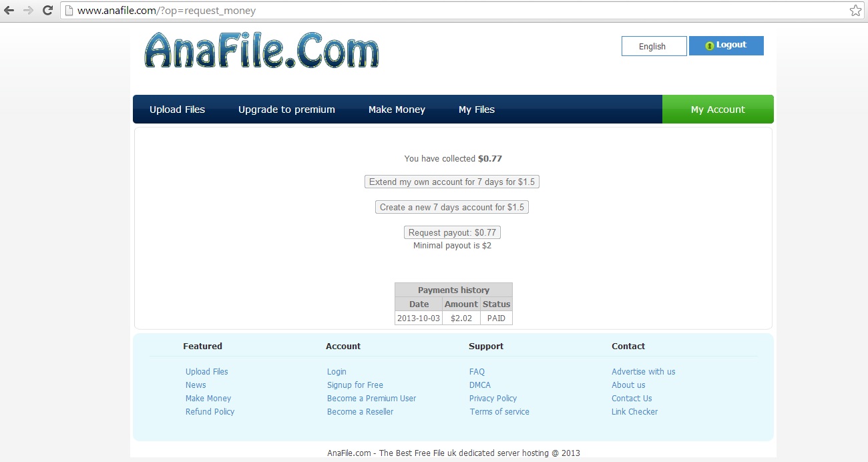Go to Upgrade to premium tab
The height and width of the screenshot is (462, 868).
[286, 109]
